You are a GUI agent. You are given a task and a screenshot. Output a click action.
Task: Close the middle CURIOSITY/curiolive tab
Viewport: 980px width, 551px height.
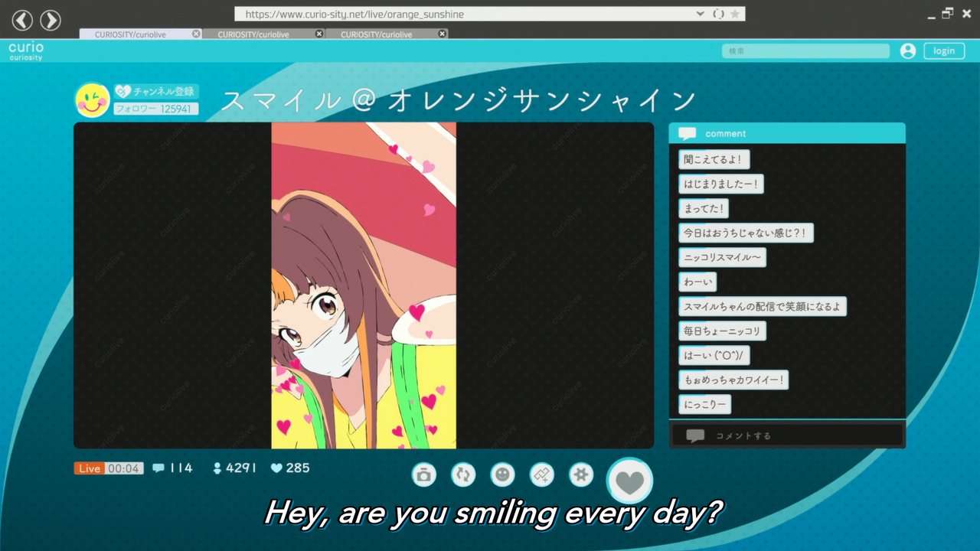319,34
